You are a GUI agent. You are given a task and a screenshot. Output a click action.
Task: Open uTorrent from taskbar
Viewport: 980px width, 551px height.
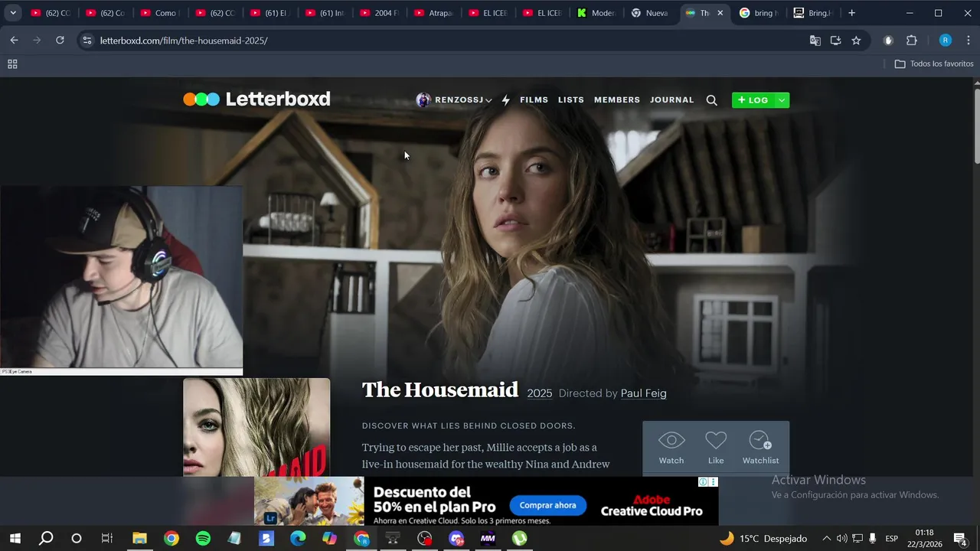[519, 538]
